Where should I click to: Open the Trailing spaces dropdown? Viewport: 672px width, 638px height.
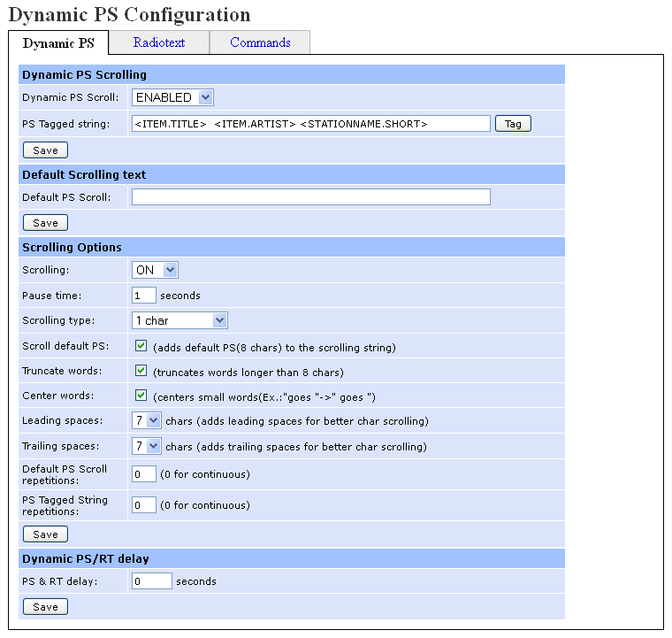point(147,446)
